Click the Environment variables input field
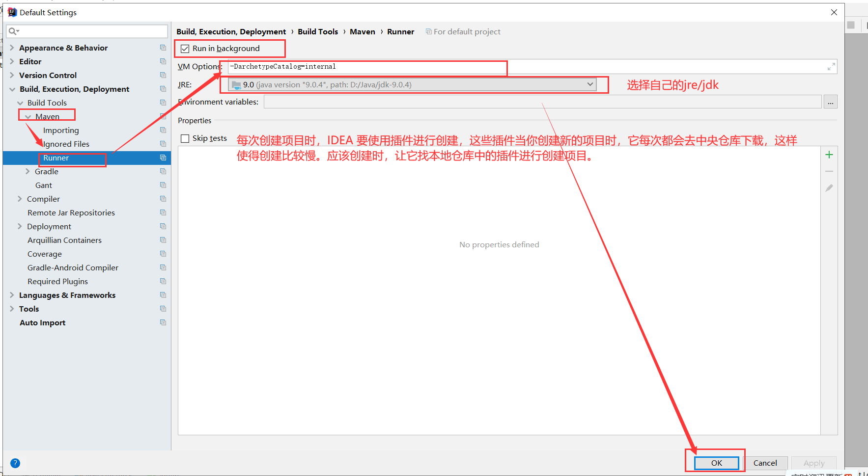868x476 pixels. point(543,102)
